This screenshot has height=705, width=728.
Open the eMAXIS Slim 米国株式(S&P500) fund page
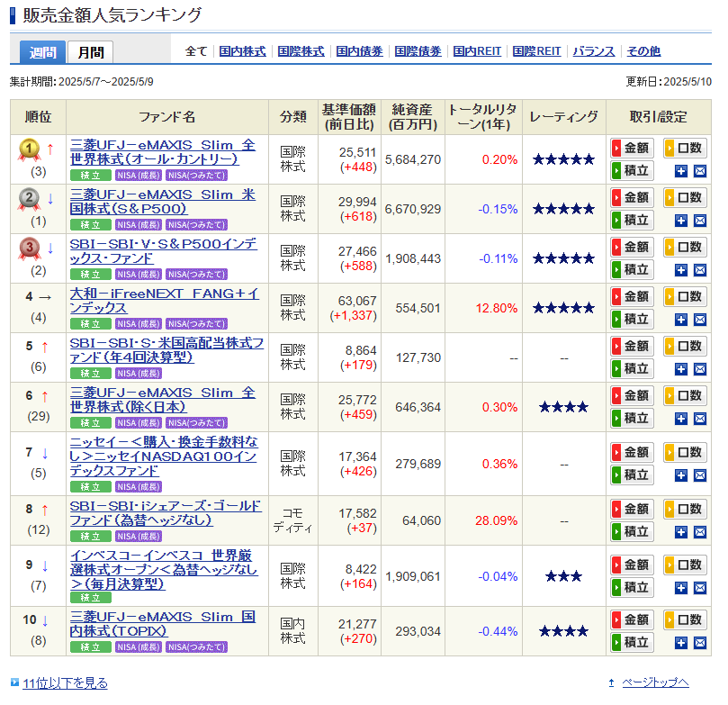(163, 202)
